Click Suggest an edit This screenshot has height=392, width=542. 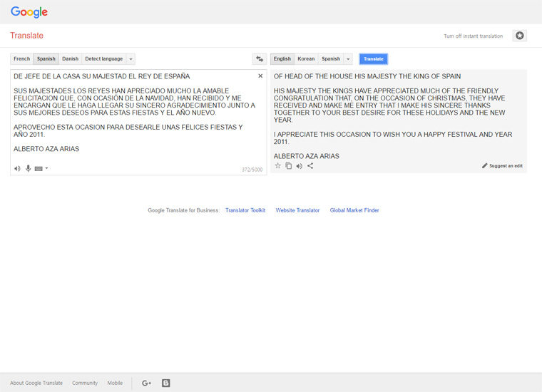(502, 166)
